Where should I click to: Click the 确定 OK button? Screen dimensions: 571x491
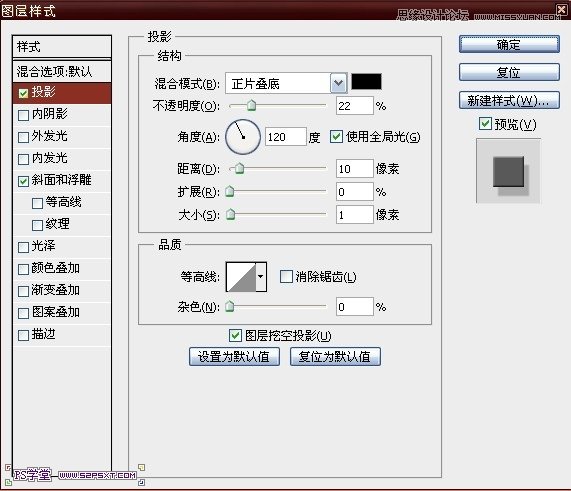pyautogui.click(x=509, y=44)
